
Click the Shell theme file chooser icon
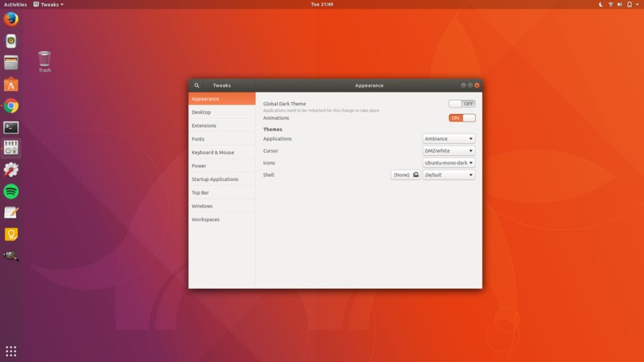(415, 175)
